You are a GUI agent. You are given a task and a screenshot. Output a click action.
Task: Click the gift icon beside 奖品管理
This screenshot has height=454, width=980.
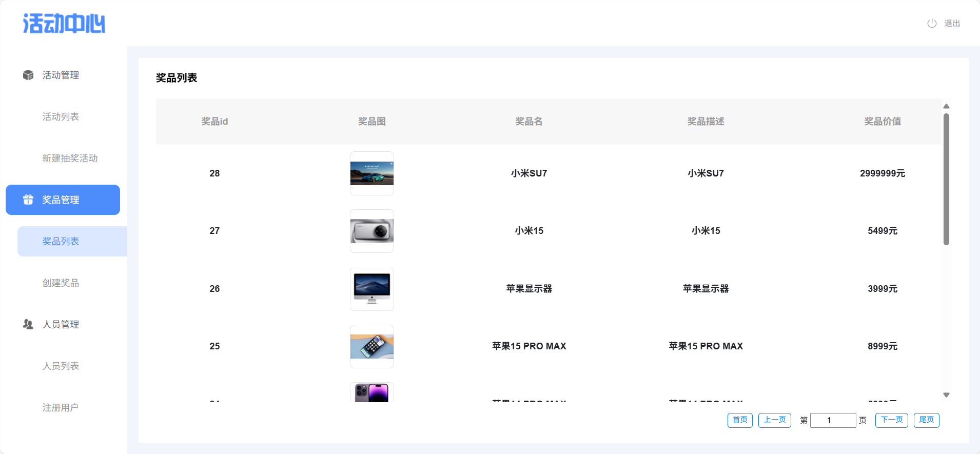tap(28, 200)
